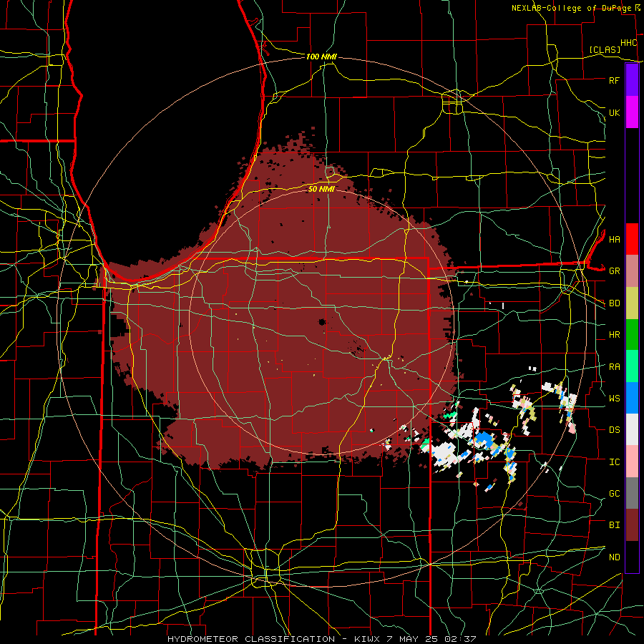Click the 'NEXLAB-College of DuPage' credit text
Viewport: 644px width, 644px height.
point(571,8)
